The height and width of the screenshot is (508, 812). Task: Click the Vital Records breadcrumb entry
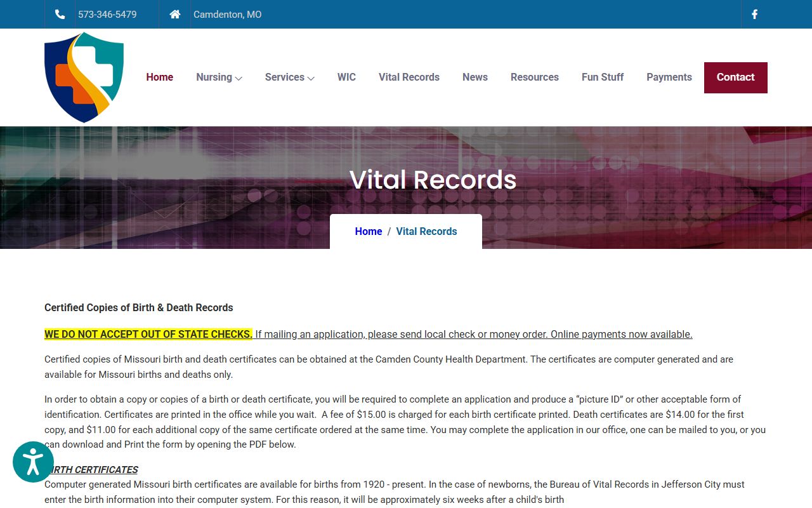[x=426, y=231]
